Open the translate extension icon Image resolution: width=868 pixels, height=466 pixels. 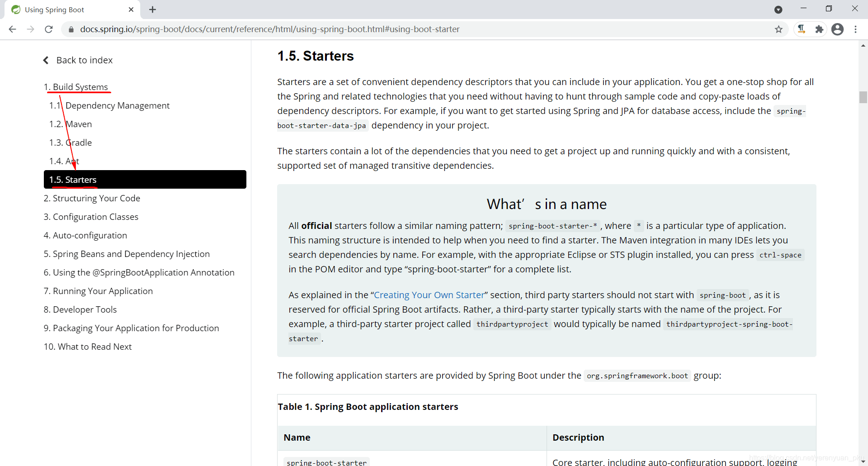802,29
